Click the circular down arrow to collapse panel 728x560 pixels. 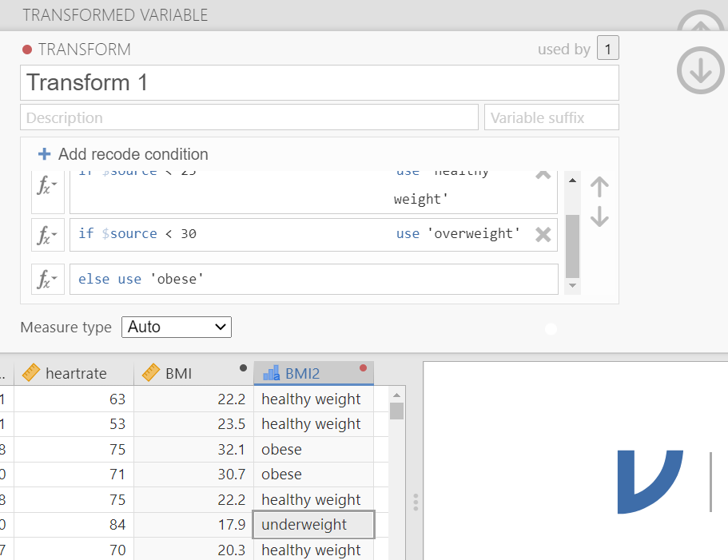[x=700, y=71]
